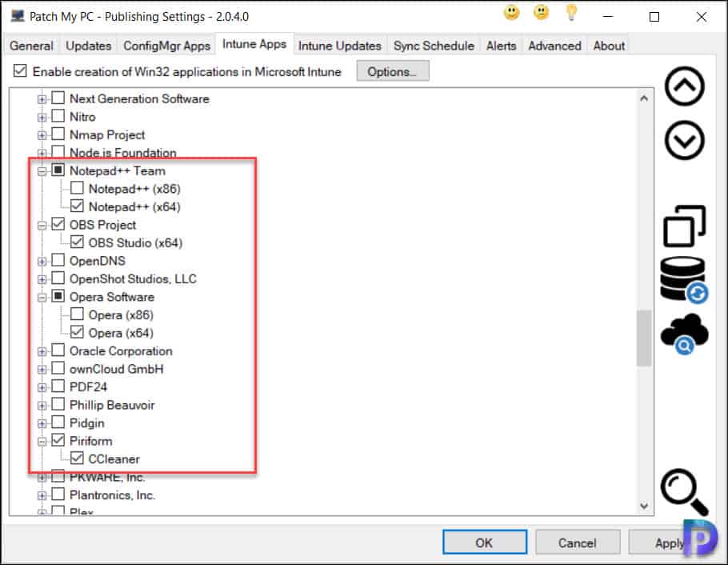This screenshot has height=565, width=728.
Task: Click the OK button
Action: (484, 543)
